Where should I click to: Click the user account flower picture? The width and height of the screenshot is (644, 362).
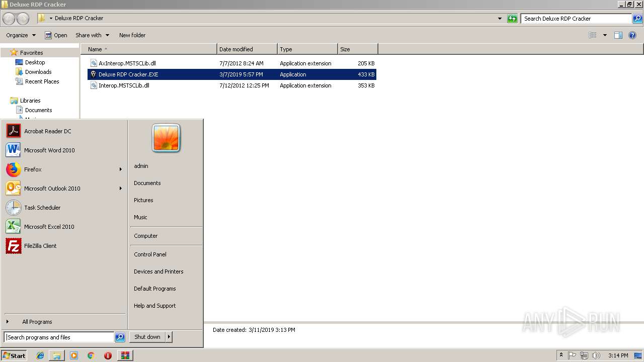pyautogui.click(x=166, y=138)
